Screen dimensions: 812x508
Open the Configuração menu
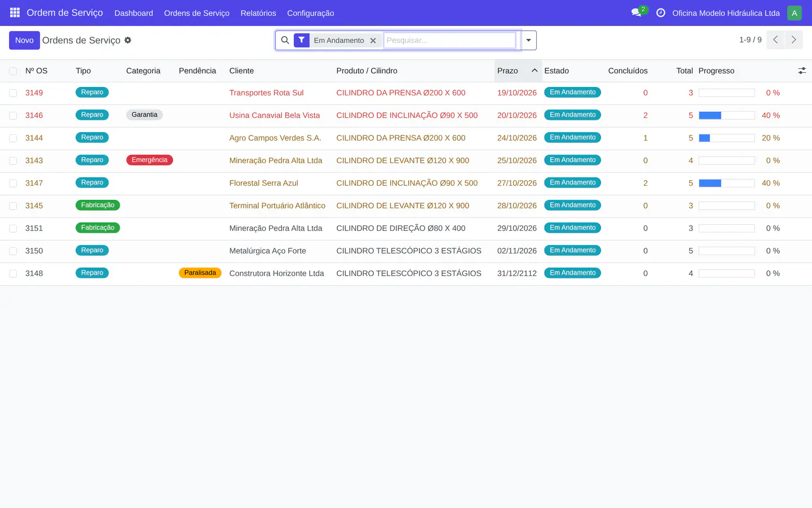click(311, 13)
